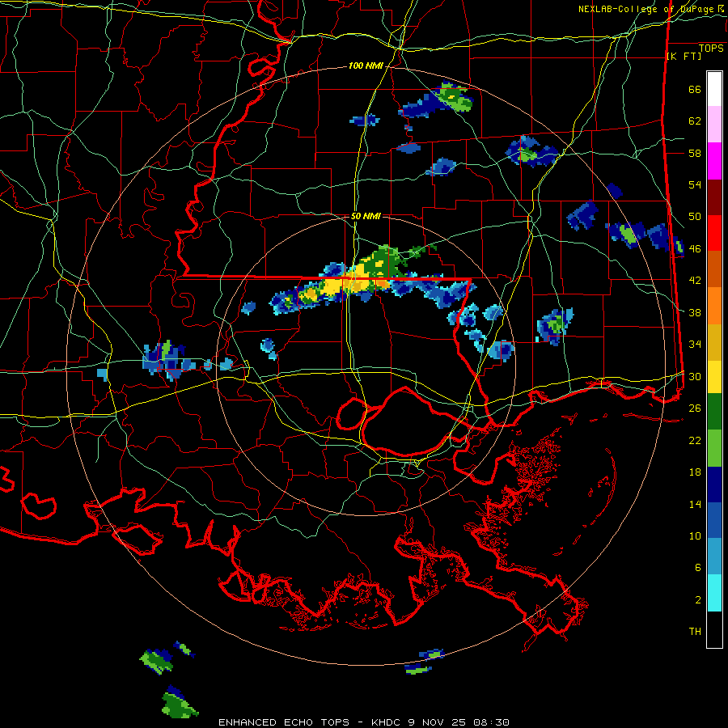Screen dimensions: 728x728
Task: Click legend value 46
Action: click(x=695, y=249)
